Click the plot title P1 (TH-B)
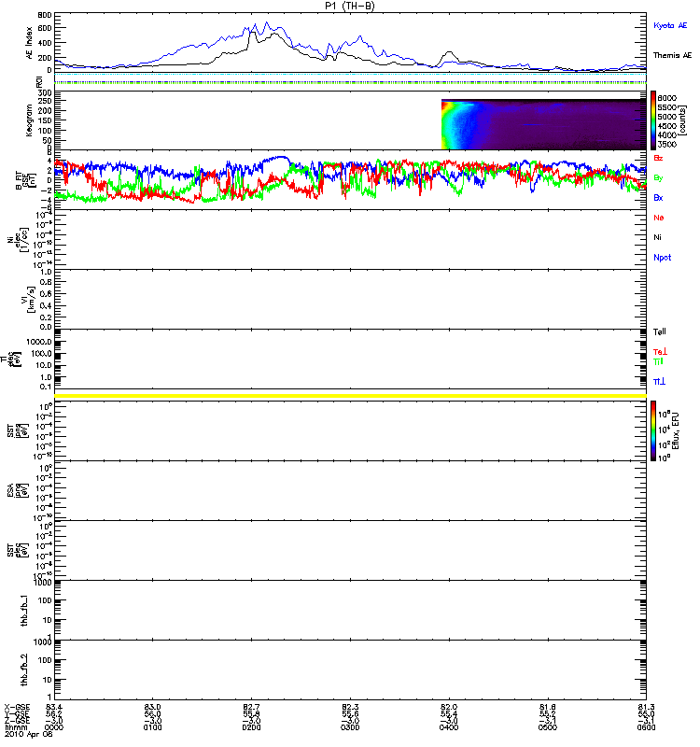 (x=350, y=6)
